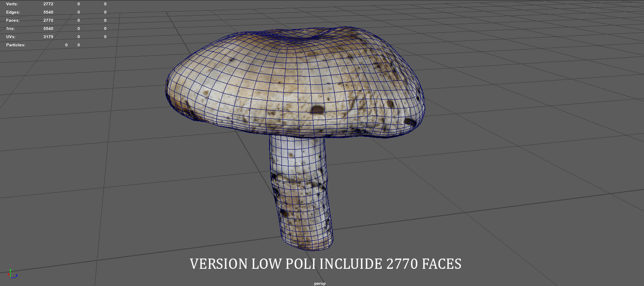The width and height of the screenshot is (644, 286).
Task: Click the 'Particles:' heads-up display label
Action: click(16, 45)
